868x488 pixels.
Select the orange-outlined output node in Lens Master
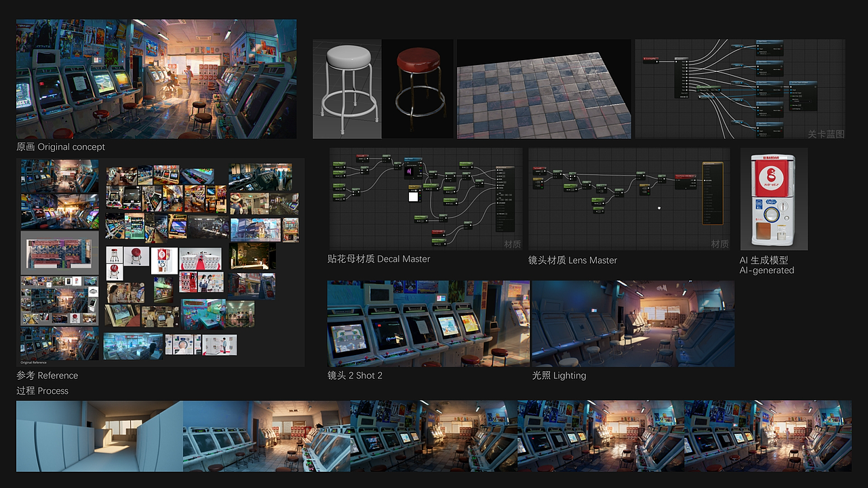712,193
